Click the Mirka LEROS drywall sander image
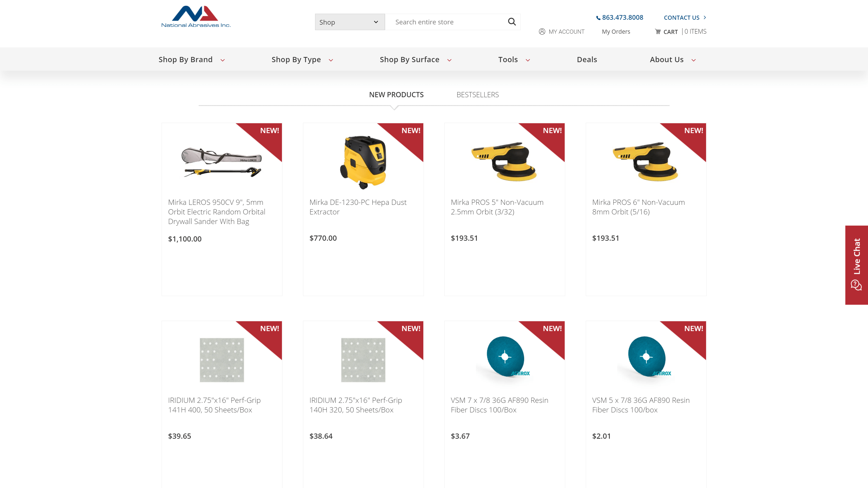The width and height of the screenshot is (868, 488). tap(221, 162)
